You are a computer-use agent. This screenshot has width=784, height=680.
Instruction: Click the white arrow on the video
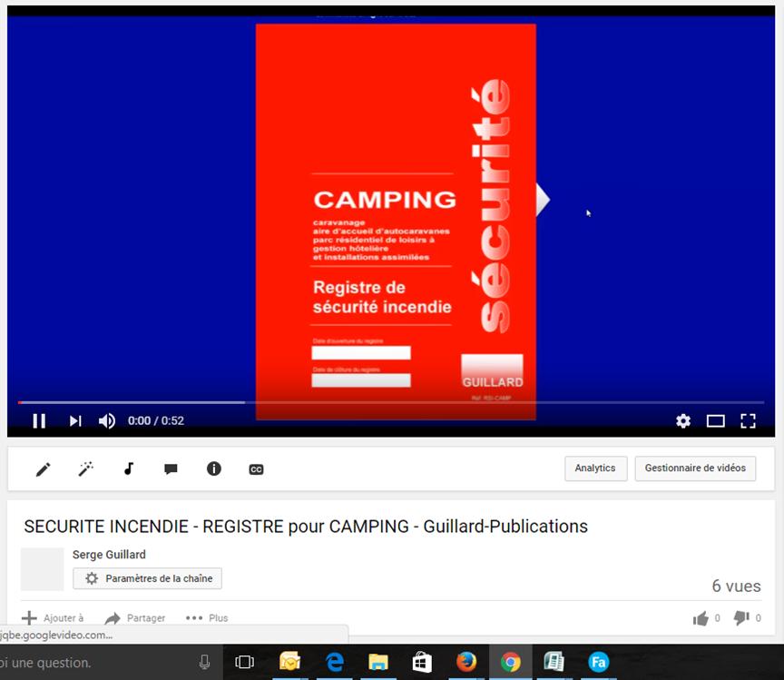tap(543, 200)
